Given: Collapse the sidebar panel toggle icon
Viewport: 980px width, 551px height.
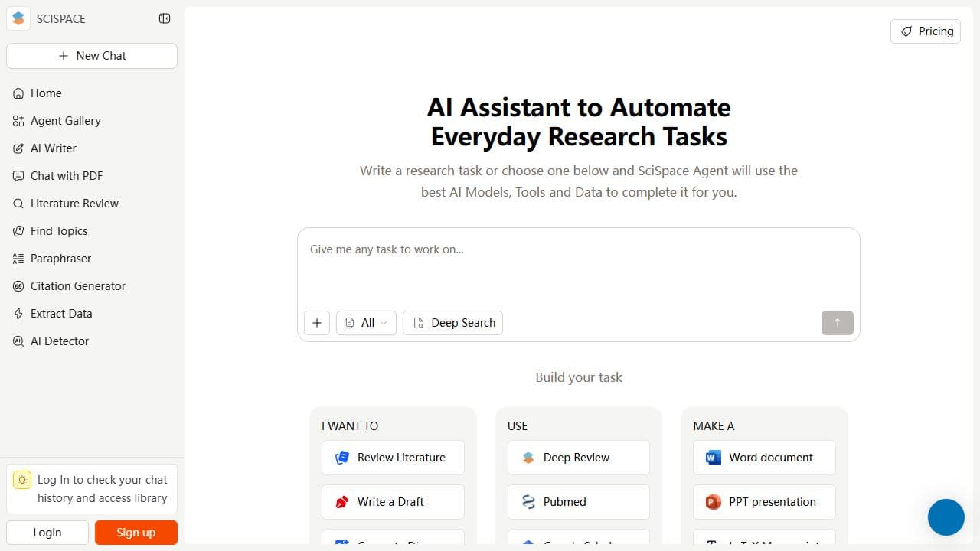Looking at the screenshot, I should [x=165, y=18].
